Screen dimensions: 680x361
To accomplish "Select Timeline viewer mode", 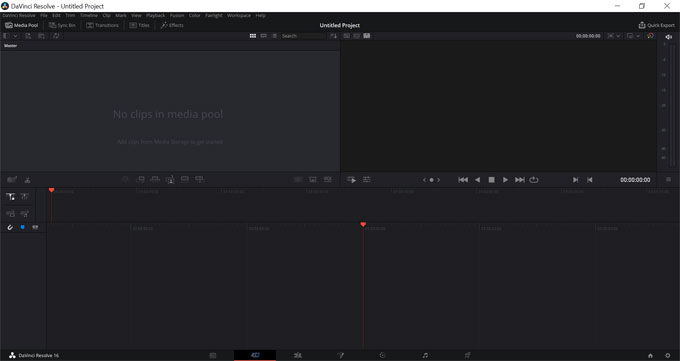I will tap(367, 36).
